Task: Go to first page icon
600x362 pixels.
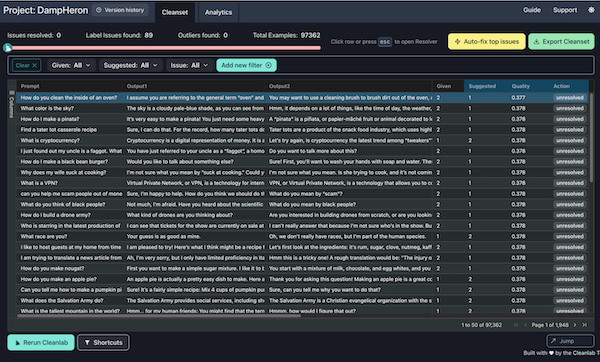Action: (516, 325)
